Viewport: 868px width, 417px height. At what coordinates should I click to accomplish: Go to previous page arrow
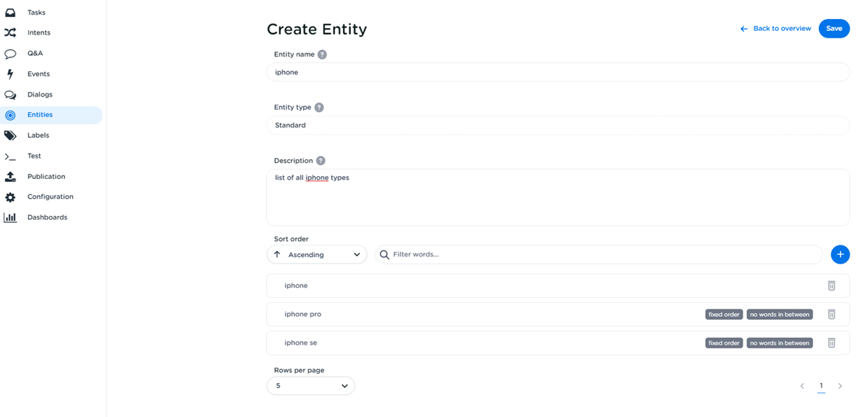coord(802,386)
